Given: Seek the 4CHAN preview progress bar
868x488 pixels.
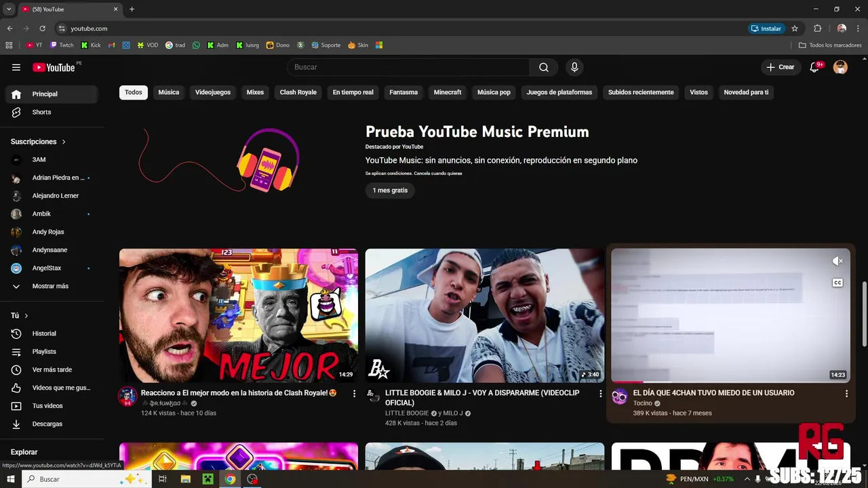Looking at the screenshot, I should 730,382.
